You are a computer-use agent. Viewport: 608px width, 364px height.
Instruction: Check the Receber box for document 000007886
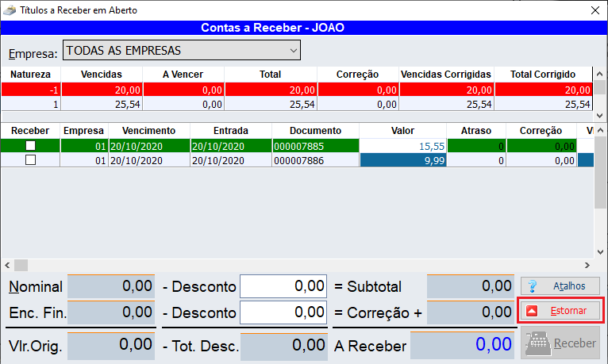coord(30,159)
